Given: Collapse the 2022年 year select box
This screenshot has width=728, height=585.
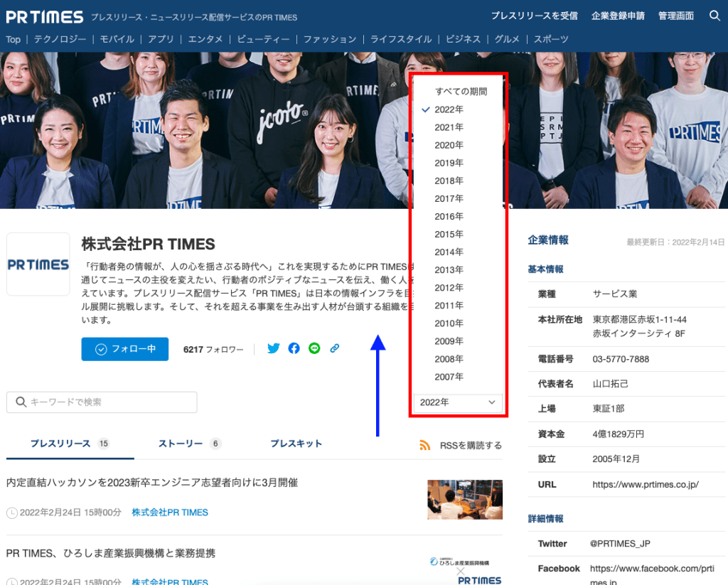Looking at the screenshot, I should point(458,402).
